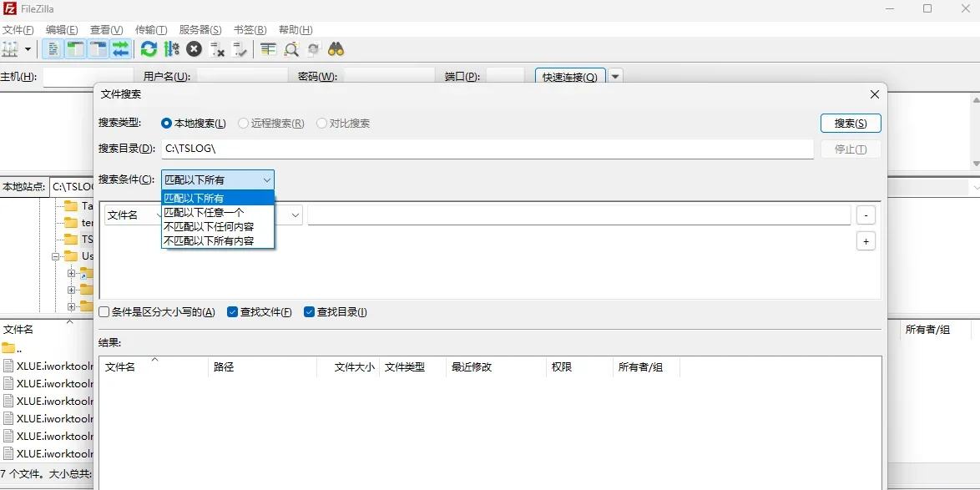
Task: Click the 快速连接(Q) button
Action: [x=570, y=77]
